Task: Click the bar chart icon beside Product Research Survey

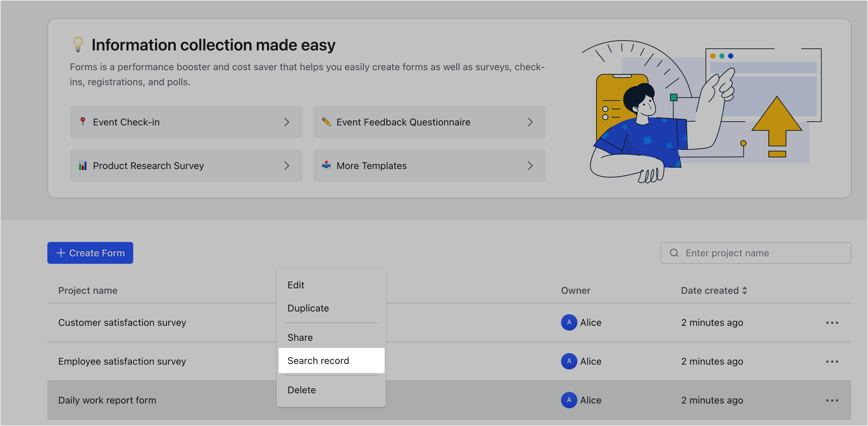Action: (83, 166)
